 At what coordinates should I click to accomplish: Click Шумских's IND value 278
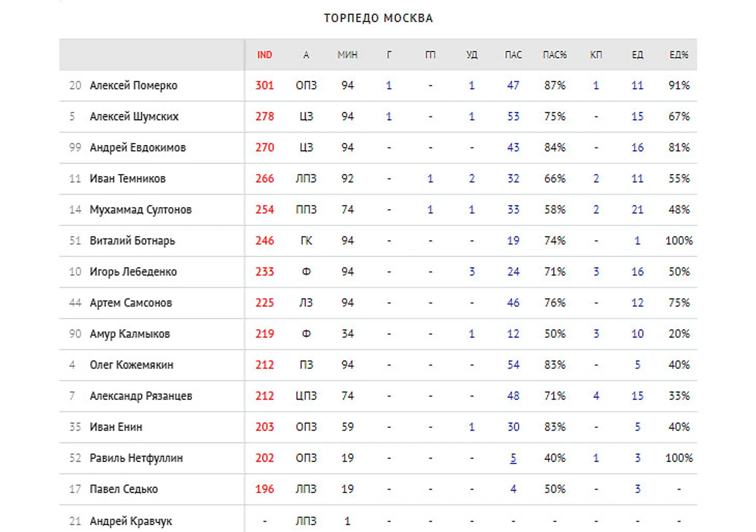click(x=265, y=116)
